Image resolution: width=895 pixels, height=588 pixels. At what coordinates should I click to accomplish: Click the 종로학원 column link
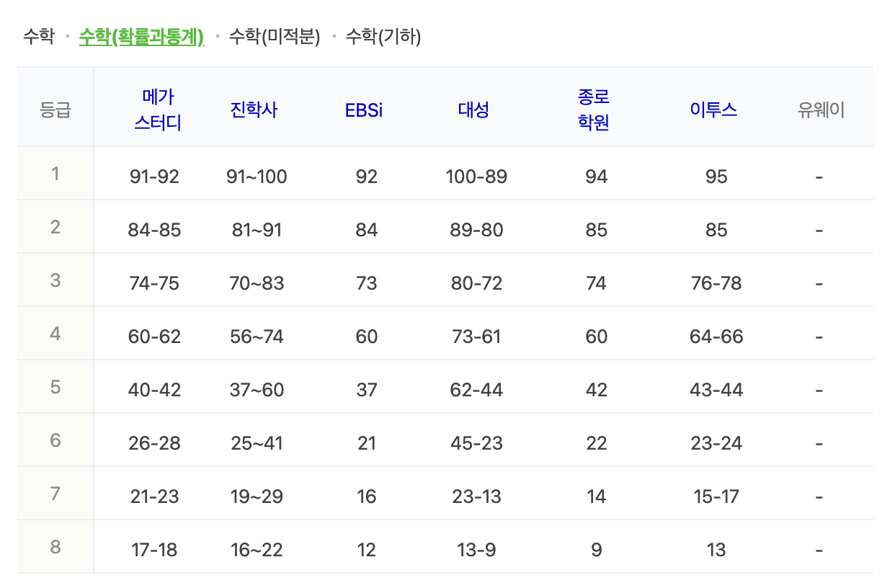click(595, 107)
